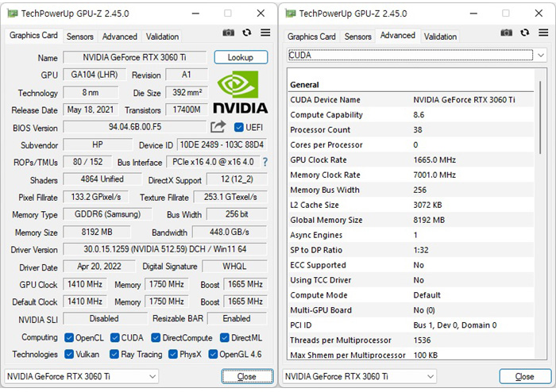Open the Validation tab in left window
The height and width of the screenshot is (392, 556).
click(162, 37)
